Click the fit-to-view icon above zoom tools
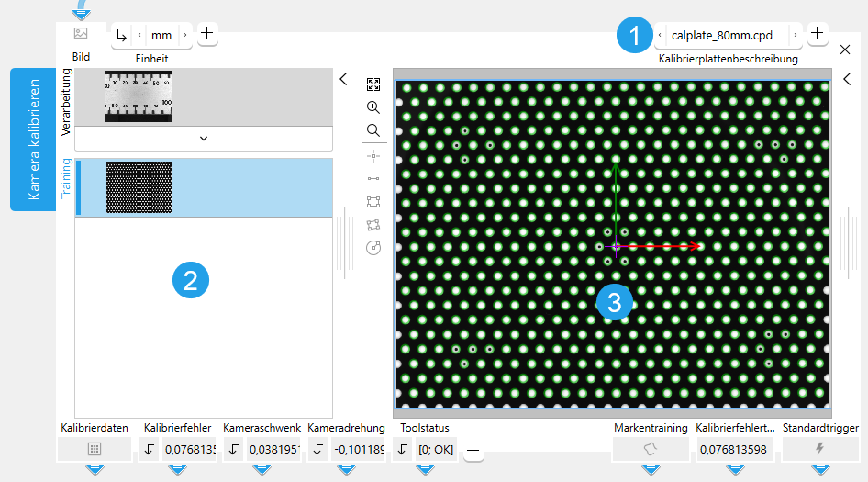 pyautogui.click(x=373, y=84)
